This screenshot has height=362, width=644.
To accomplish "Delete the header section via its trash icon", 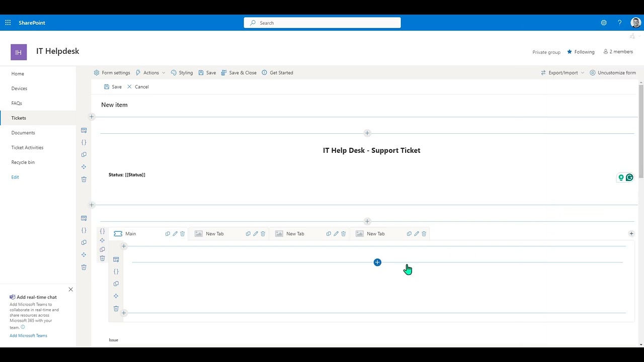I will tap(84, 179).
